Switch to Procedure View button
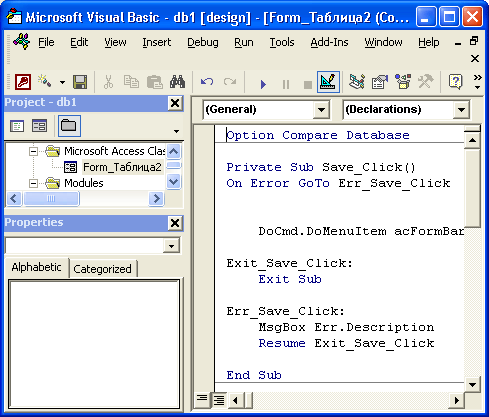 coord(202,399)
